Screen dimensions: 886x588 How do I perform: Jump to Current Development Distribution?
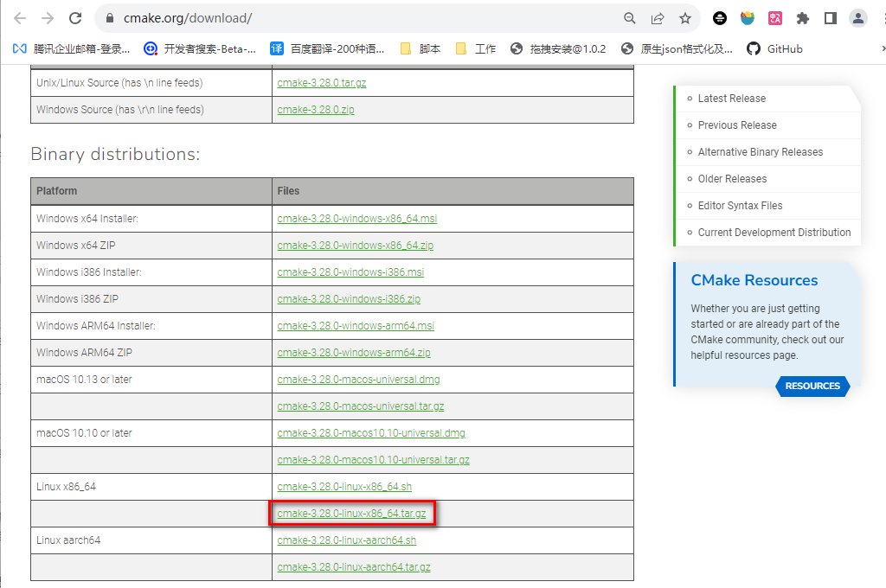pyautogui.click(x=774, y=233)
